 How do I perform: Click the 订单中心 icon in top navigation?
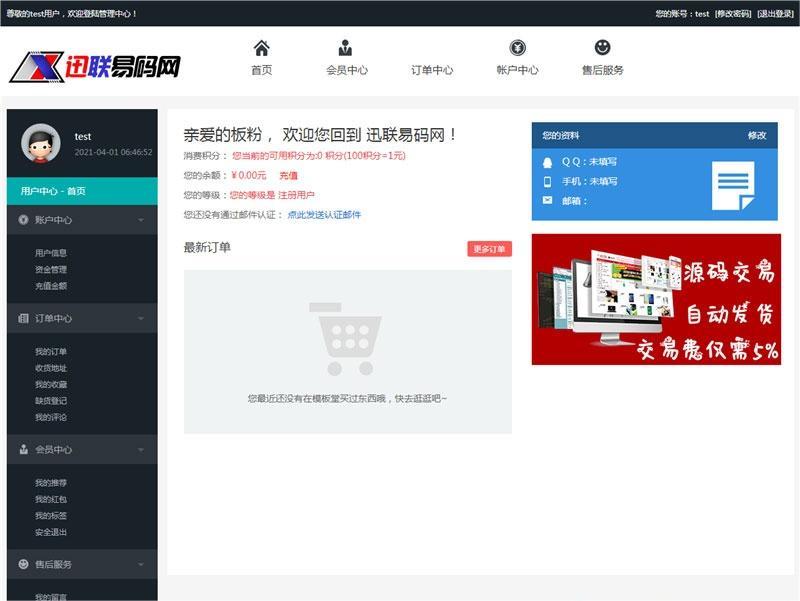430,47
